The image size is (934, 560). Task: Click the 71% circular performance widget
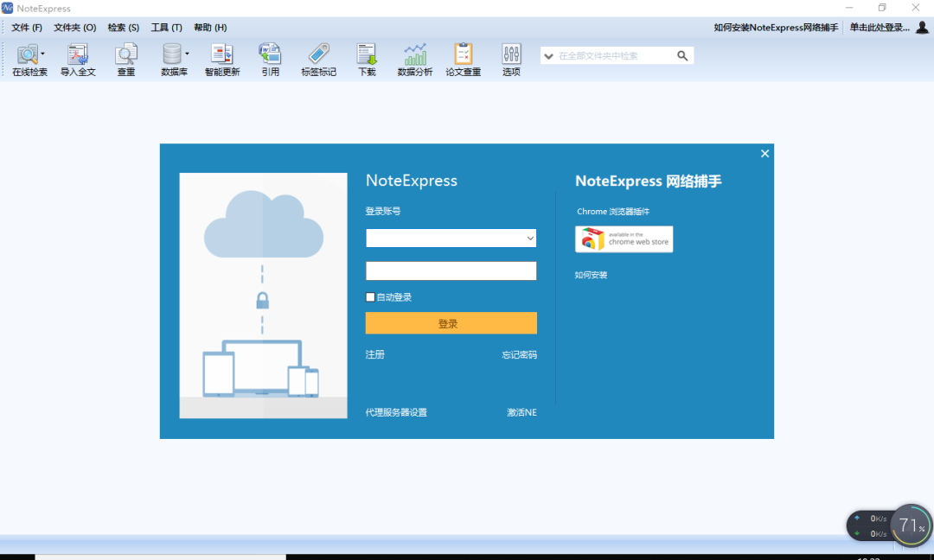coord(911,525)
